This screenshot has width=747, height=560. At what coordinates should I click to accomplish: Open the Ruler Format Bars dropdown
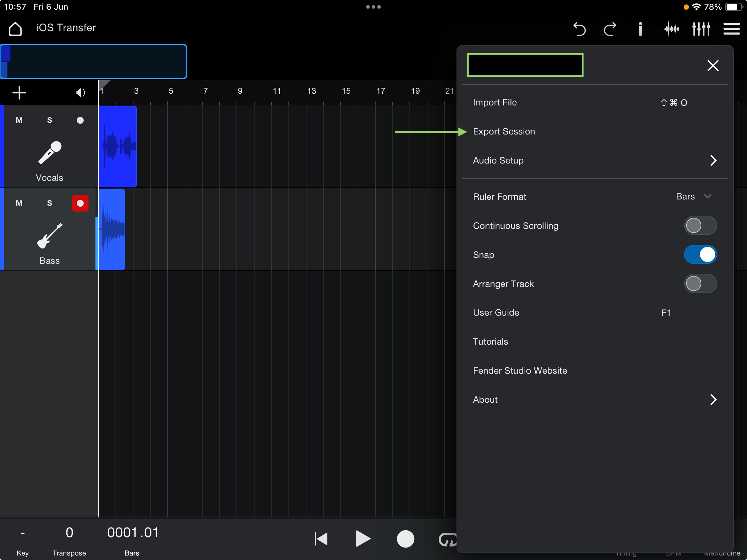click(x=694, y=196)
